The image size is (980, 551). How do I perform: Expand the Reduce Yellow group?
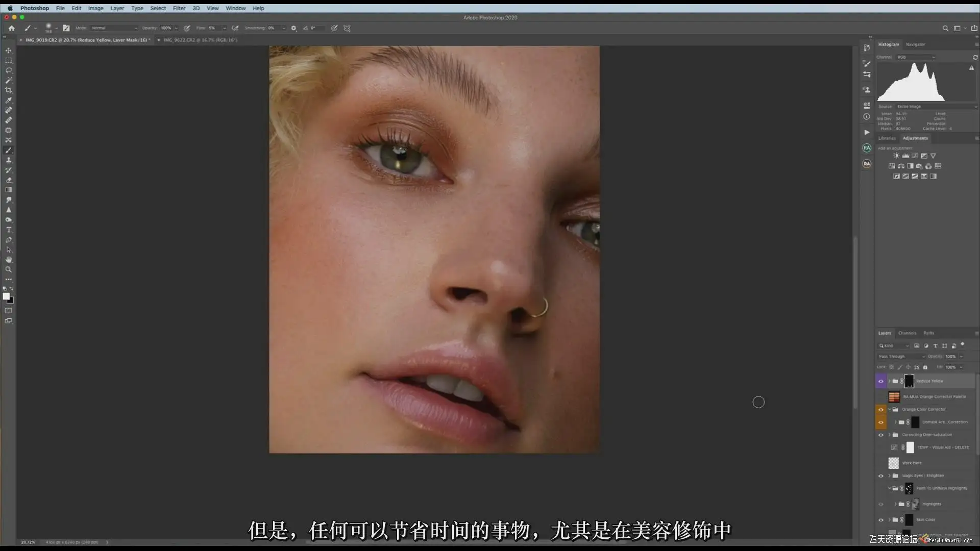coord(890,381)
